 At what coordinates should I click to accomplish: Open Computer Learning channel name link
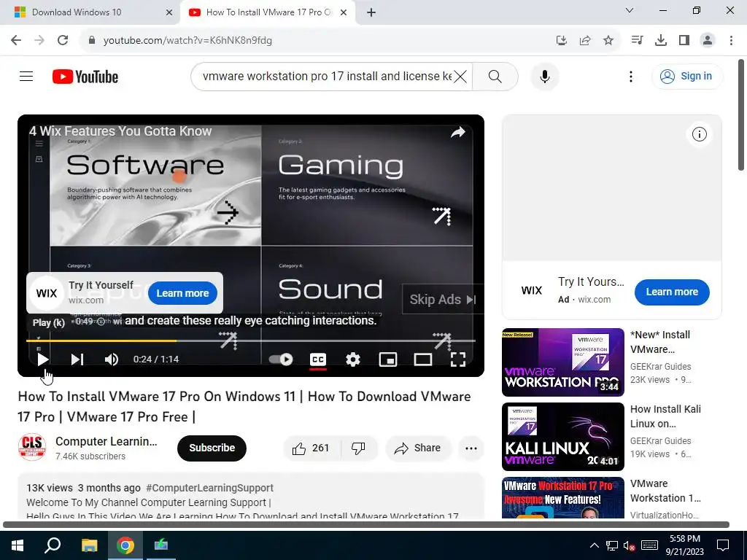pyautogui.click(x=107, y=441)
